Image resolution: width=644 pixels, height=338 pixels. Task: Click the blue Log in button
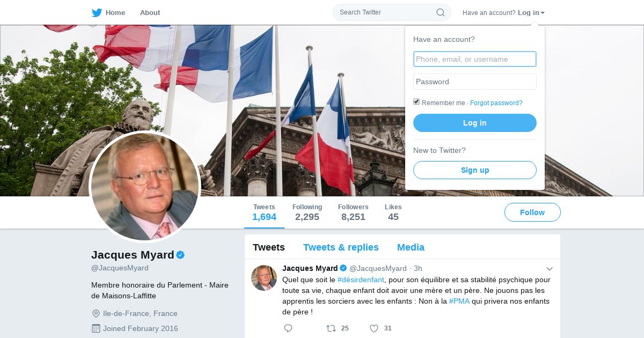coord(475,123)
